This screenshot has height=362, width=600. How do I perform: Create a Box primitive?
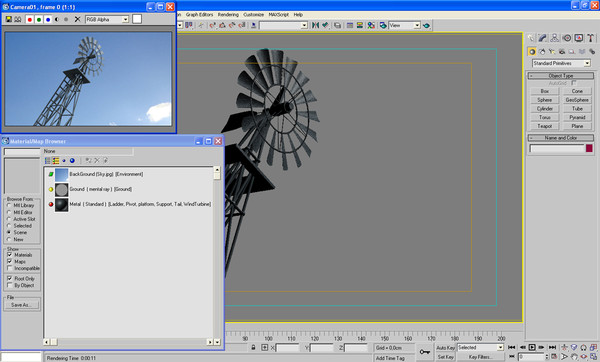[x=545, y=91]
